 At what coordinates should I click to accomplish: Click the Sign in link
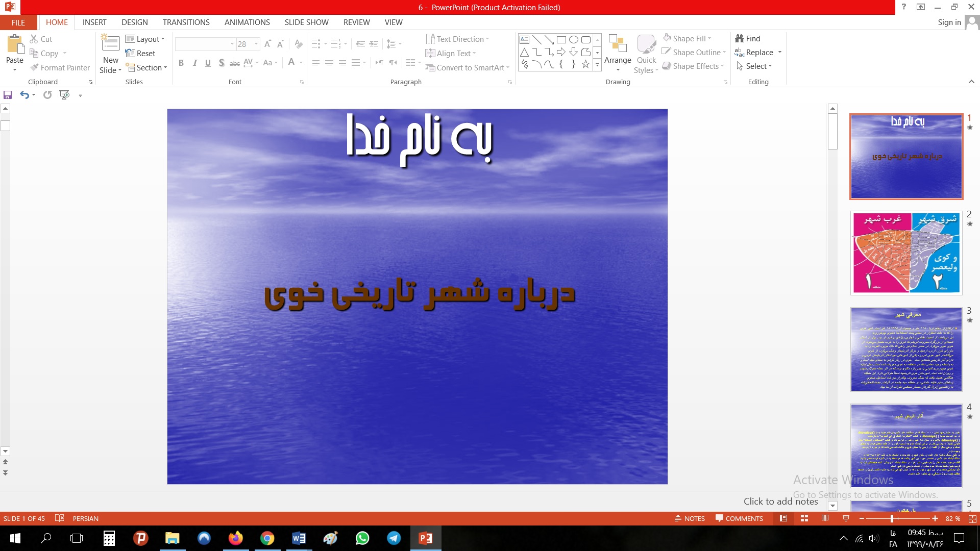949,22
